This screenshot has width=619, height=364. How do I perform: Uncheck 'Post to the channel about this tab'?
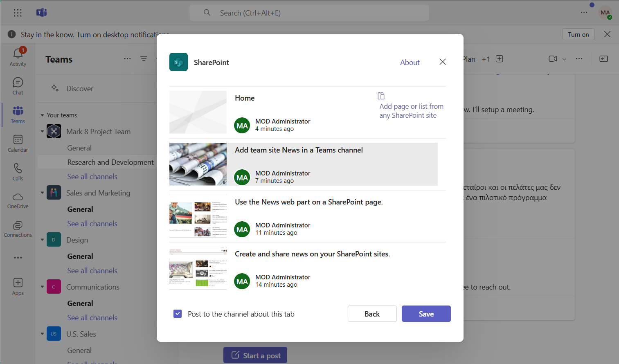[x=177, y=313]
